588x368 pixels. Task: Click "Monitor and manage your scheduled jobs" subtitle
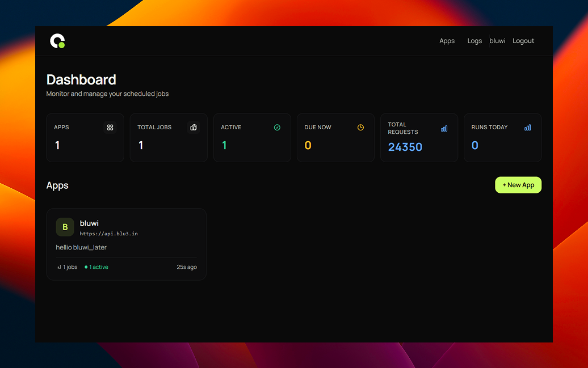click(x=108, y=94)
